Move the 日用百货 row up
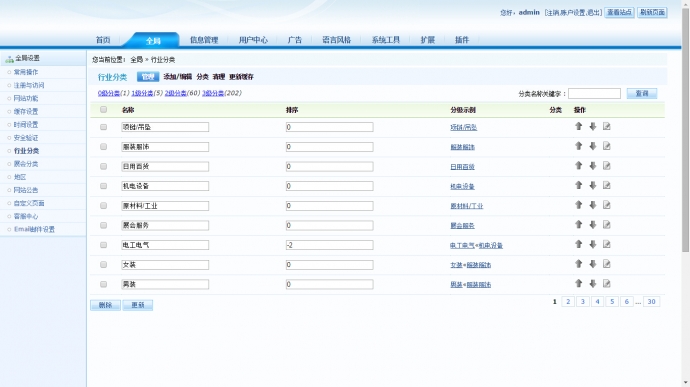 pyautogui.click(x=579, y=166)
